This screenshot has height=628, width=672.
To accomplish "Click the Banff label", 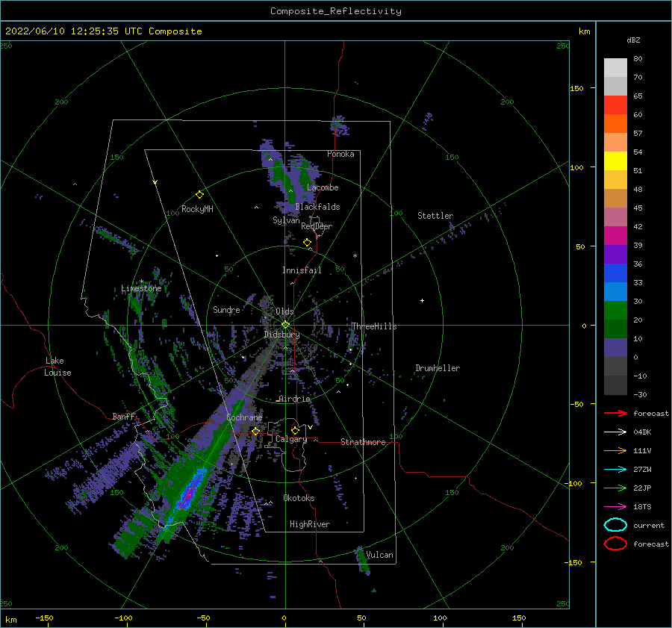I will pyautogui.click(x=123, y=416).
